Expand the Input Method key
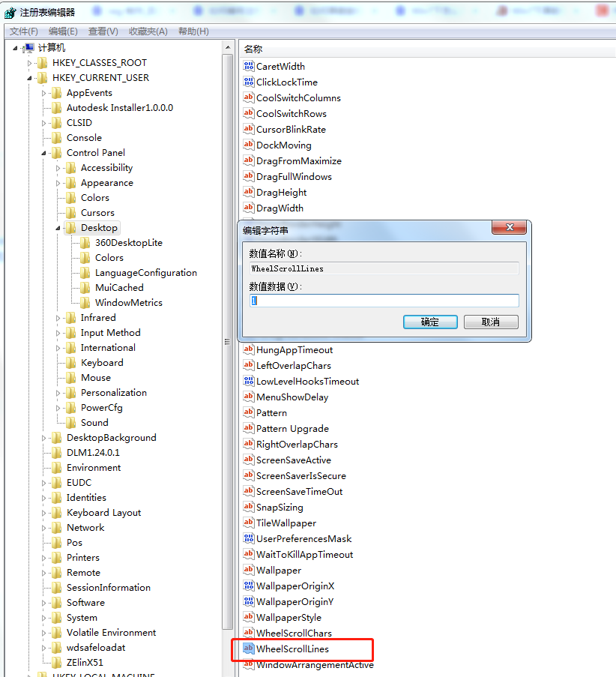This screenshot has width=616, height=677. click(x=58, y=333)
